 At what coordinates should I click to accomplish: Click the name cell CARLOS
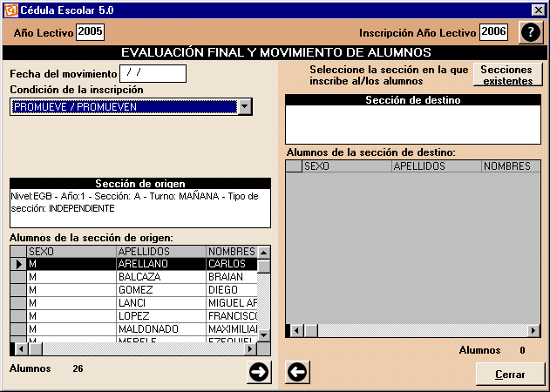click(x=232, y=264)
